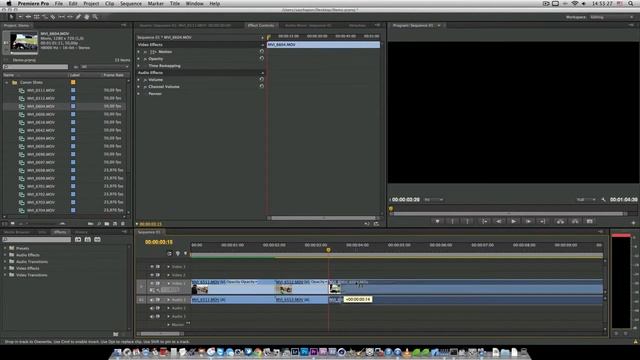Toggle Video 1 track output eye
This screenshot has height=360, width=640.
pyautogui.click(x=152, y=283)
